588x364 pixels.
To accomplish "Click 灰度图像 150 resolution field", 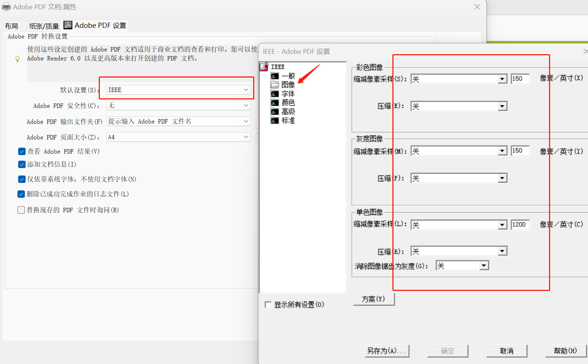I will (x=520, y=151).
